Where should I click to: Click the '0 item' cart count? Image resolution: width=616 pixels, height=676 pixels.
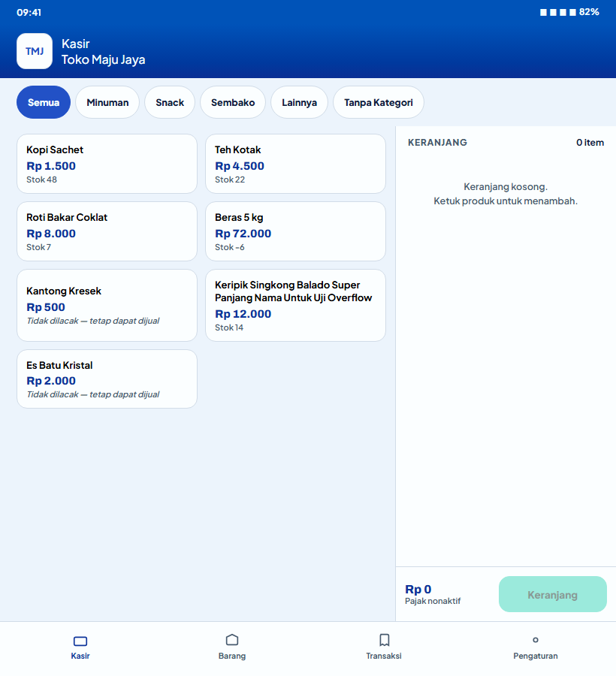point(590,143)
